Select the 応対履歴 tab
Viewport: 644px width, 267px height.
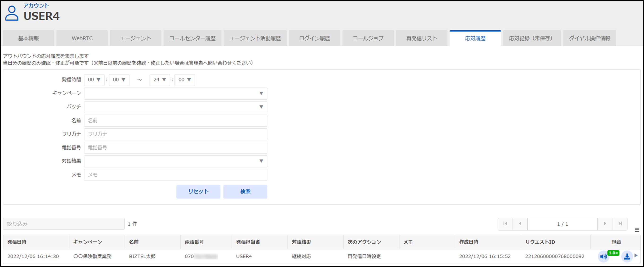[475, 38]
